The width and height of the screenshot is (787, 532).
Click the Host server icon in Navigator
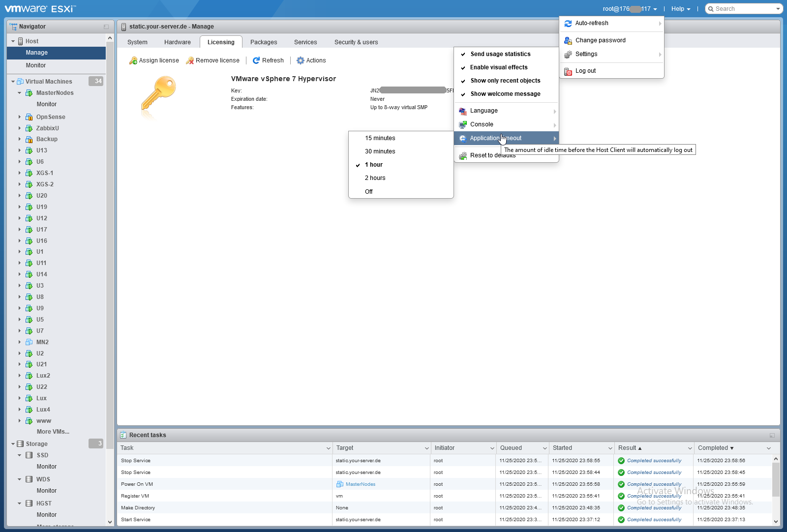[x=21, y=41]
